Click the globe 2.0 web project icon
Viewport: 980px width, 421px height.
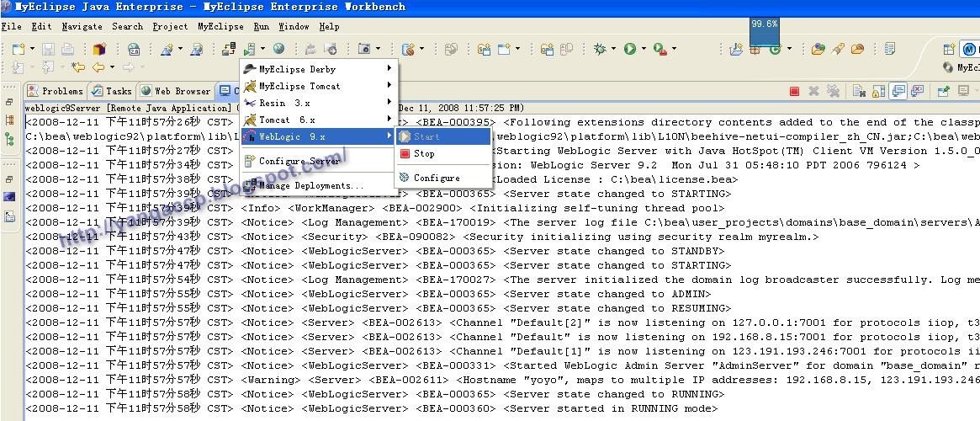pyautogui.click(x=134, y=49)
